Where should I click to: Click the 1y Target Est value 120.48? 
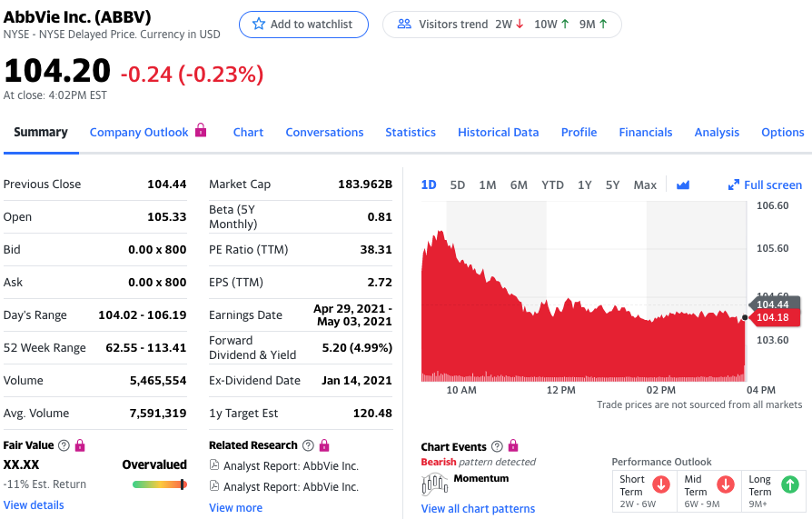[372, 414]
